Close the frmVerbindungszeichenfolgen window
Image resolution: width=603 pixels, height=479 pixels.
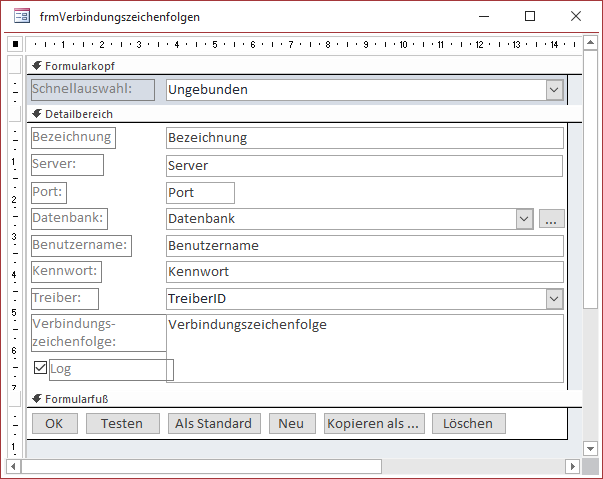[x=576, y=16]
